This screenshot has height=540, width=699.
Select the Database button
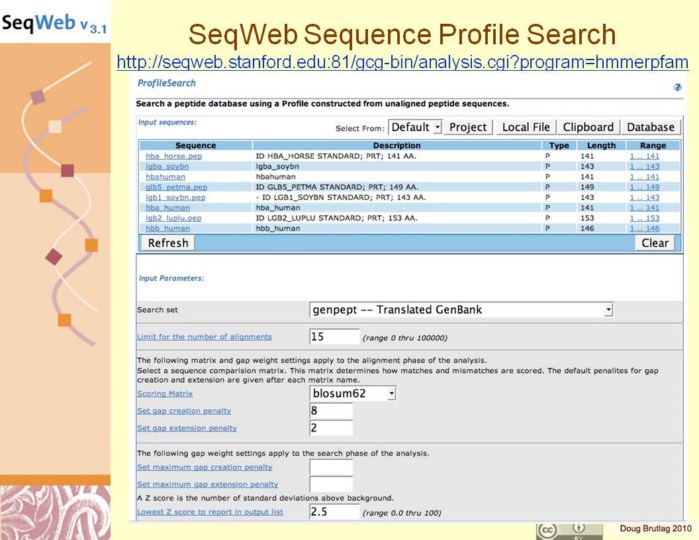(650, 127)
